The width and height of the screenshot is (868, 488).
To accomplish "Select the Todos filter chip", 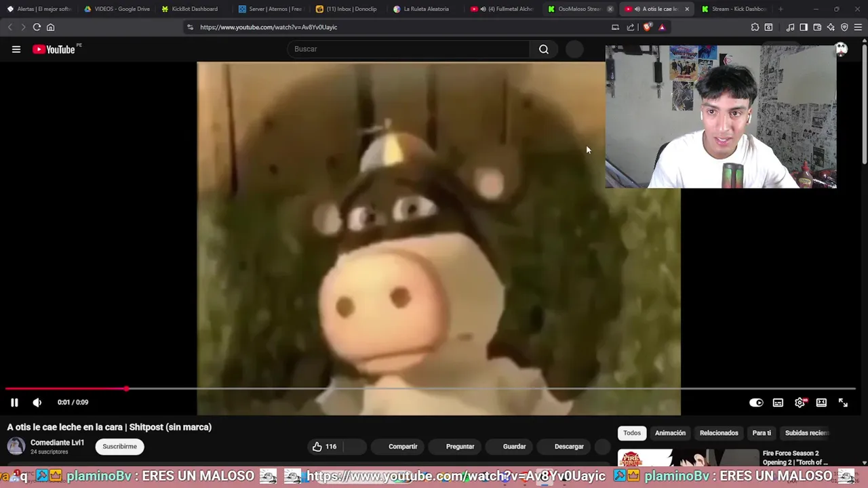I will pyautogui.click(x=632, y=433).
